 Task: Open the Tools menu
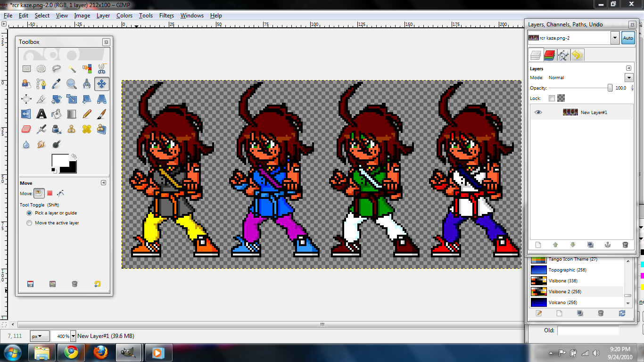[x=146, y=16]
